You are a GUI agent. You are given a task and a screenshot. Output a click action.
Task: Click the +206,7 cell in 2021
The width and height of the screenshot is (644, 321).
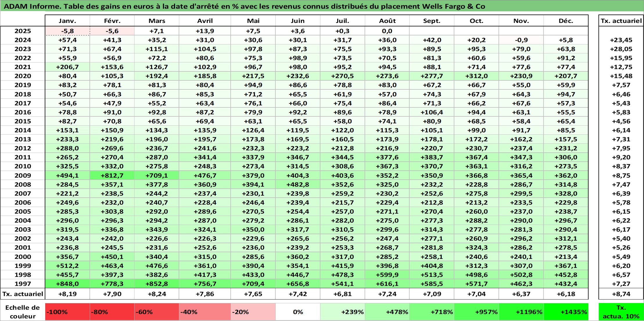pyautogui.click(x=67, y=67)
